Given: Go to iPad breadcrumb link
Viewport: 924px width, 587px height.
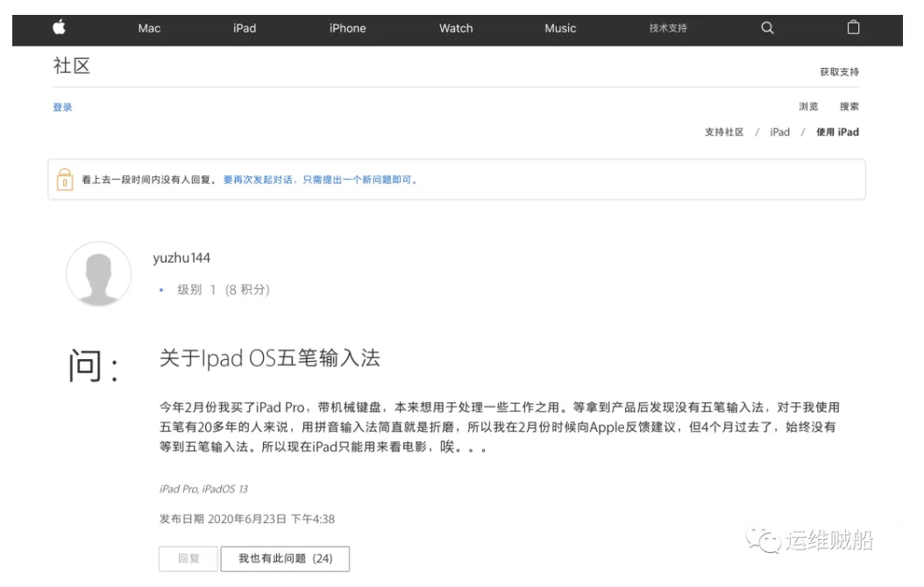Looking at the screenshot, I should tap(779, 132).
